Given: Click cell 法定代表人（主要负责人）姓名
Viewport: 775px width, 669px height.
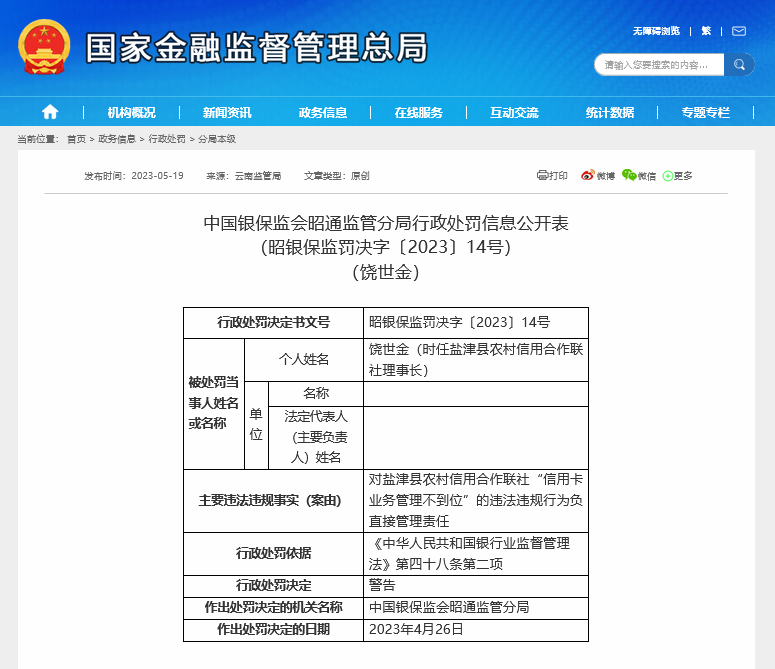Looking at the screenshot, I should (316, 437).
